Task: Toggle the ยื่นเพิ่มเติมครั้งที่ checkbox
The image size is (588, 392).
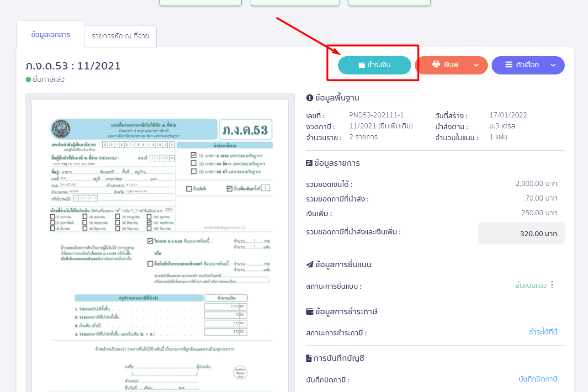Action: point(229,188)
